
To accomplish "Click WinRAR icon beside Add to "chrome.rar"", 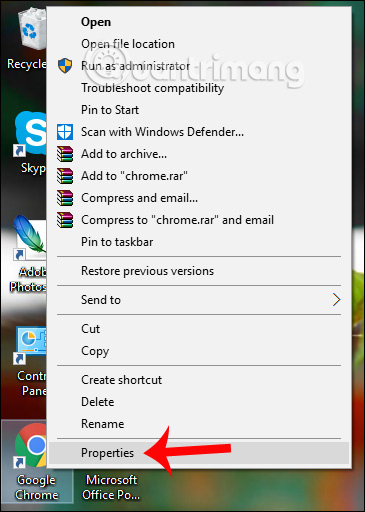I will [65, 176].
